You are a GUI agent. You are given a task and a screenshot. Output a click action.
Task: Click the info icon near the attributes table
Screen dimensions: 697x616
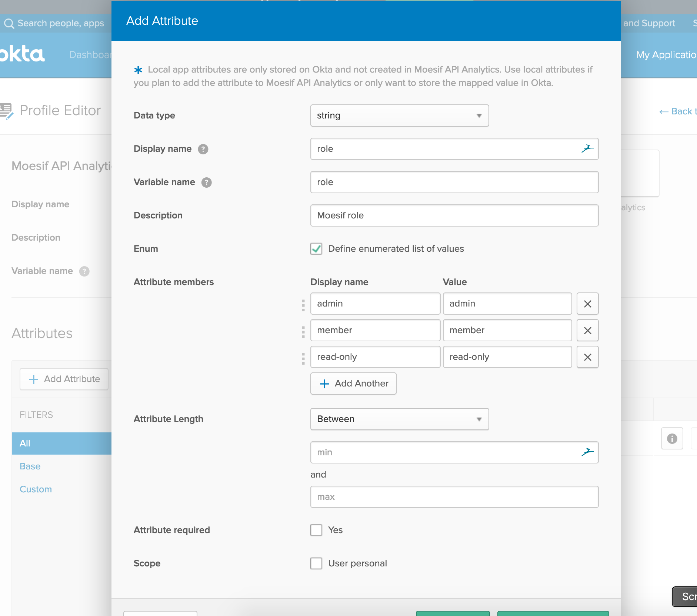click(671, 438)
